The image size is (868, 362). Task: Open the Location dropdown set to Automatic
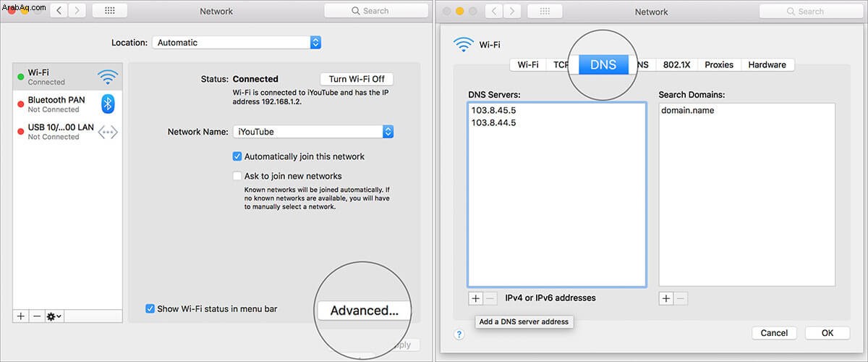(237, 43)
